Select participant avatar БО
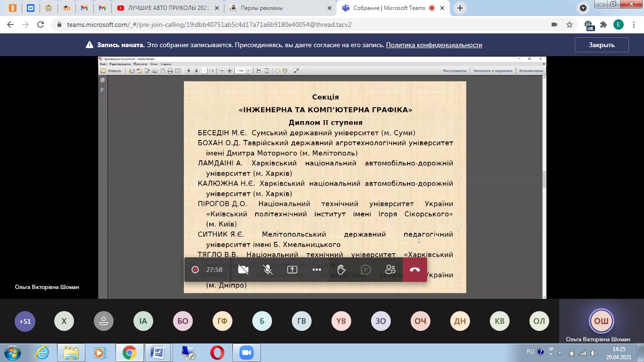Screen dimensions: 644x362 pos(183,321)
